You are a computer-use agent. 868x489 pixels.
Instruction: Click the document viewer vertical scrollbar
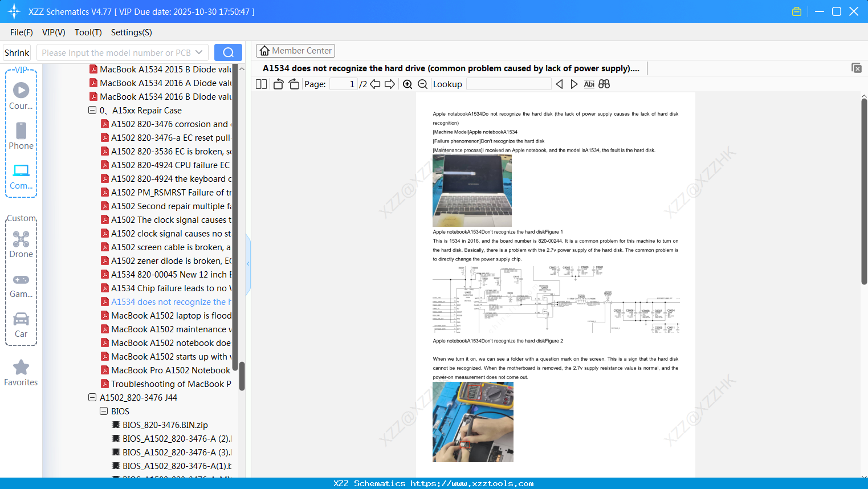click(864, 191)
